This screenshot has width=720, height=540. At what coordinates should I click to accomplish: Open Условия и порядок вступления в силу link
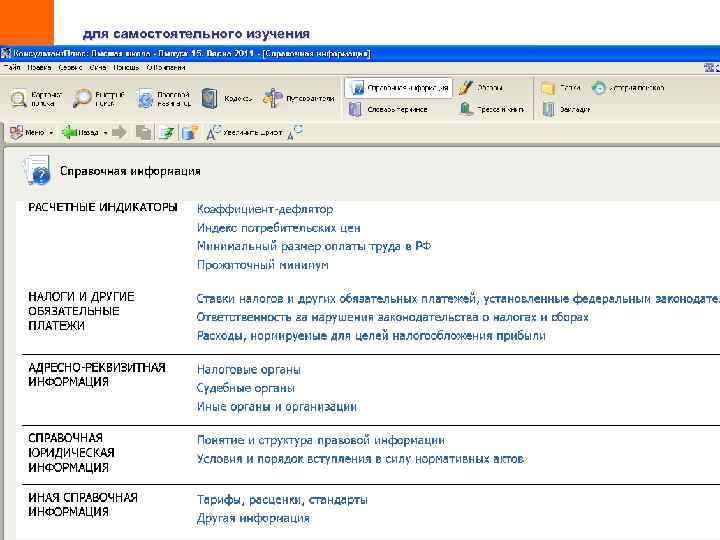click(x=360, y=459)
